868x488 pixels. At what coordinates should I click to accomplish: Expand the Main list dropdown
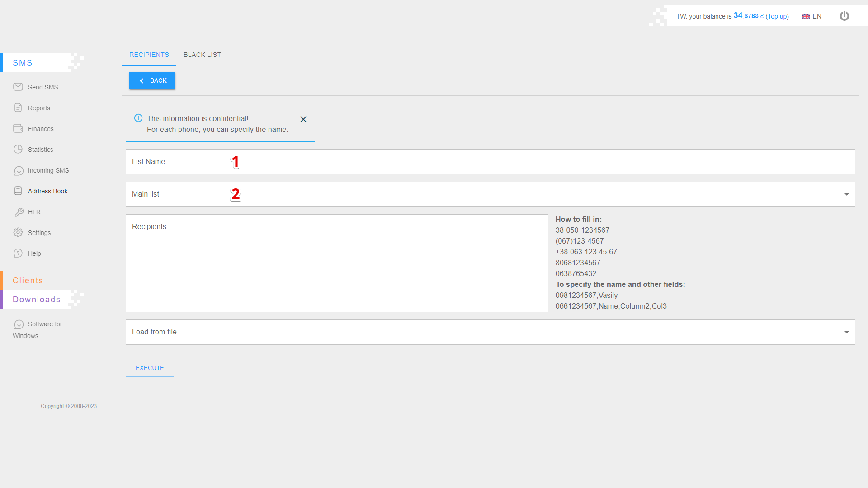tap(846, 194)
